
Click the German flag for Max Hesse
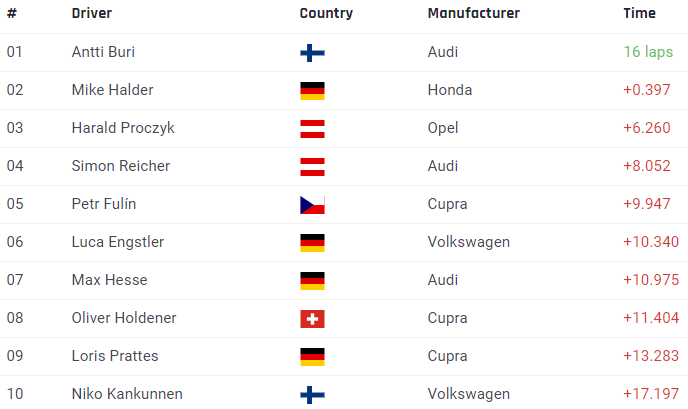312,281
